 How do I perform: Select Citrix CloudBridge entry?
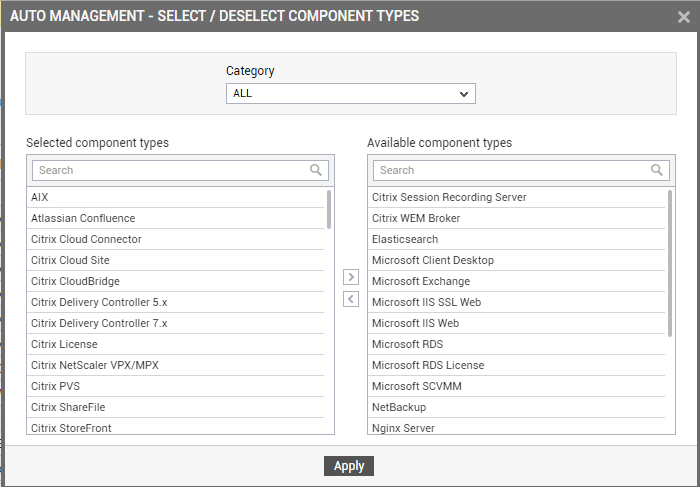coord(177,281)
